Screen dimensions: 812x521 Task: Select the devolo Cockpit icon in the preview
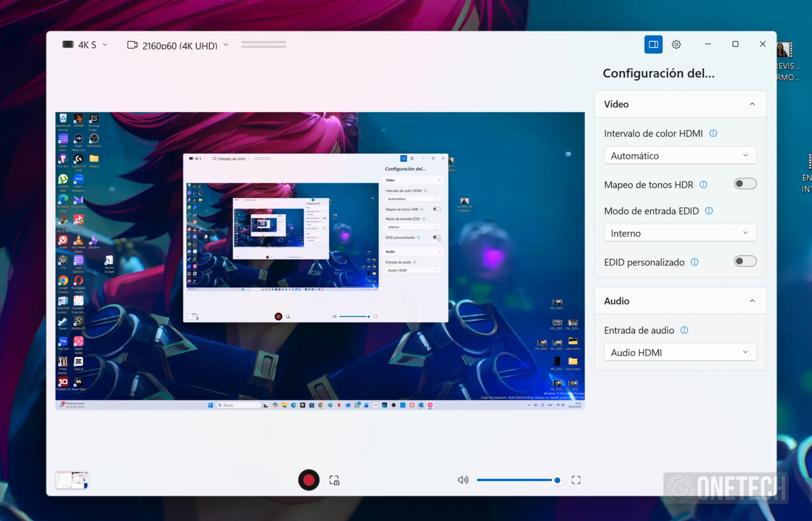109,264
